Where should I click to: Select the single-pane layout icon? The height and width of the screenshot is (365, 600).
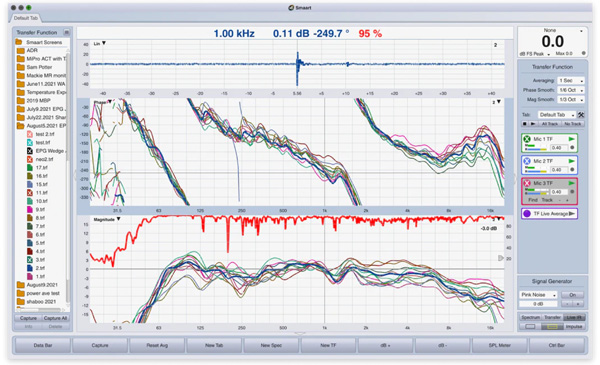pyautogui.click(x=530, y=326)
